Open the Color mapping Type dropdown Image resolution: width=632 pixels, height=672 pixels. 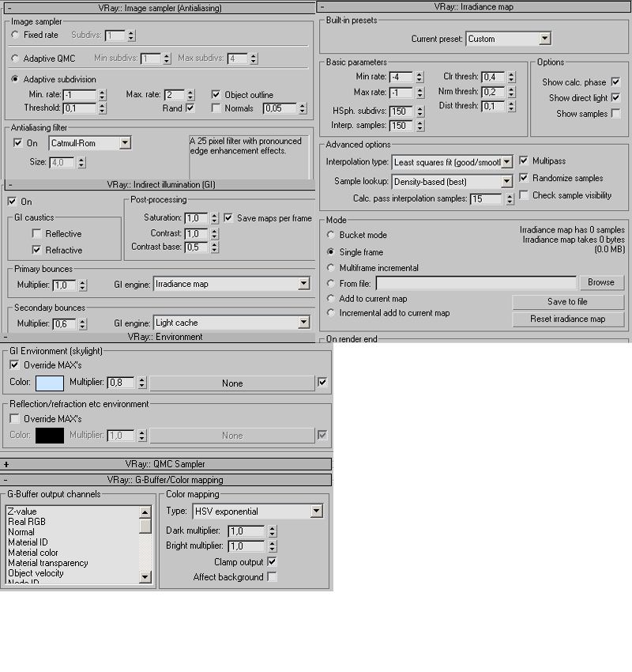pyautogui.click(x=258, y=511)
